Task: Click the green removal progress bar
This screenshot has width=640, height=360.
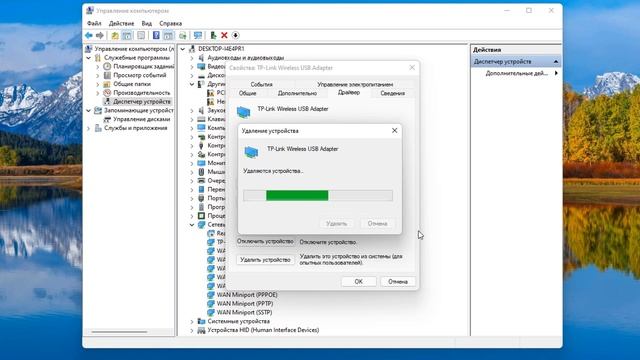Action: click(x=297, y=196)
